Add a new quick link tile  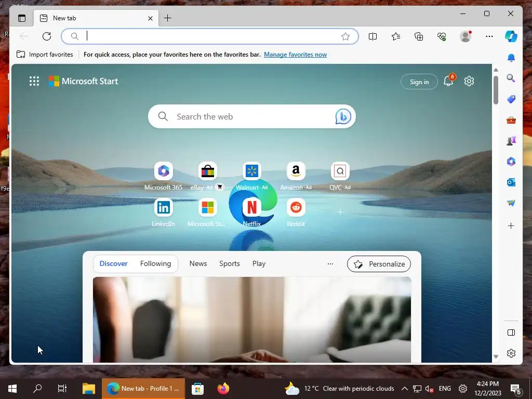340,212
